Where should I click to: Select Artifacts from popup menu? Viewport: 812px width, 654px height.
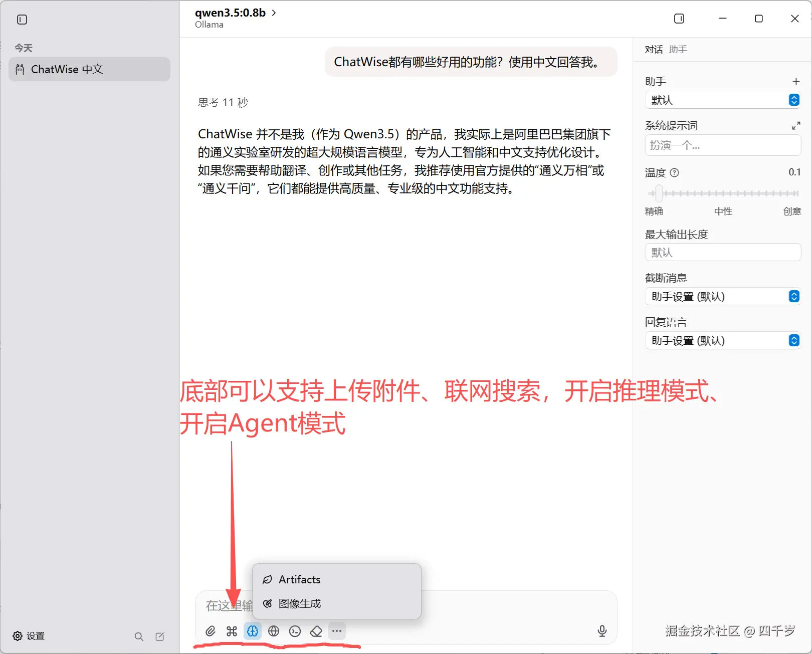pyautogui.click(x=336, y=579)
